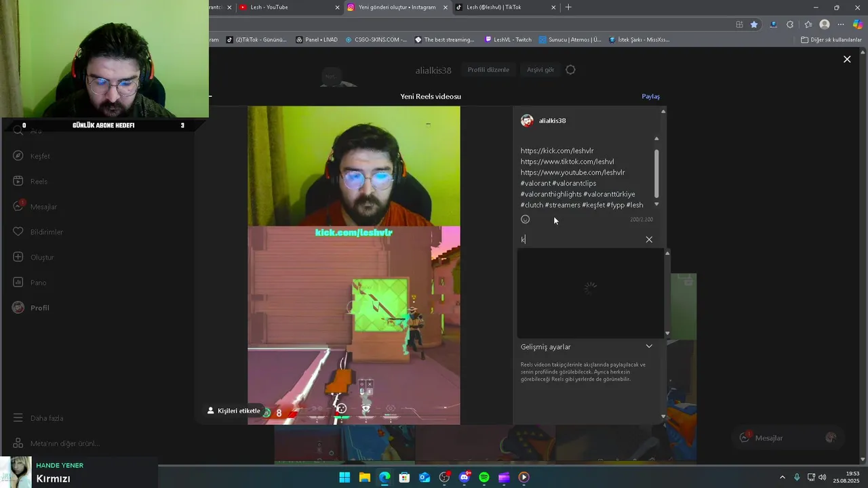
Task: Open İstek Şarkı - MissXss bookmark
Action: pyautogui.click(x=639, y=40)
